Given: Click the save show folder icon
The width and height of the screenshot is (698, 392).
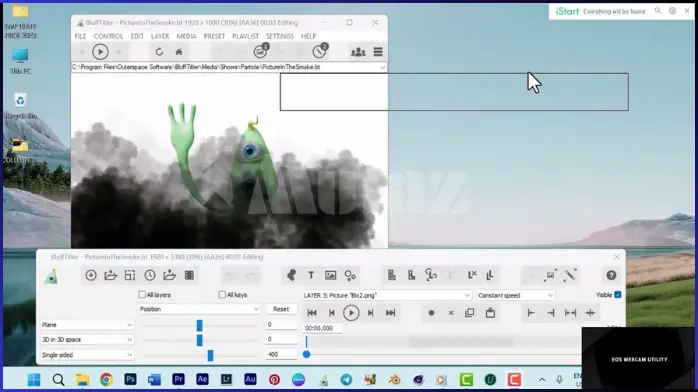Looking at the screenshot, I should click(x=170, y=275).
